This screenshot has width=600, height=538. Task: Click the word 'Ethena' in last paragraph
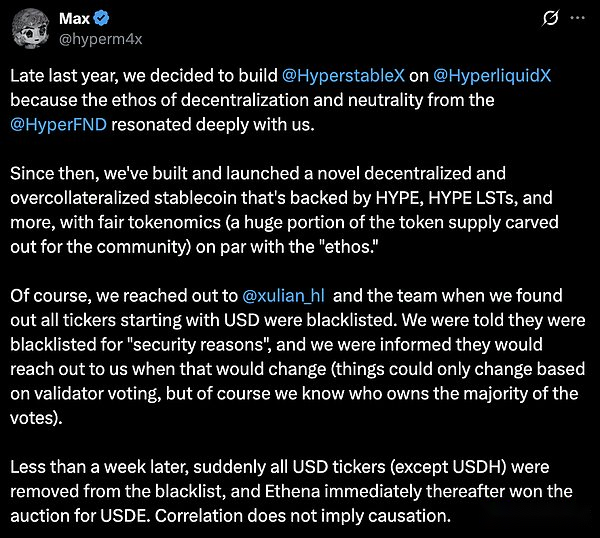click(292, 491)
